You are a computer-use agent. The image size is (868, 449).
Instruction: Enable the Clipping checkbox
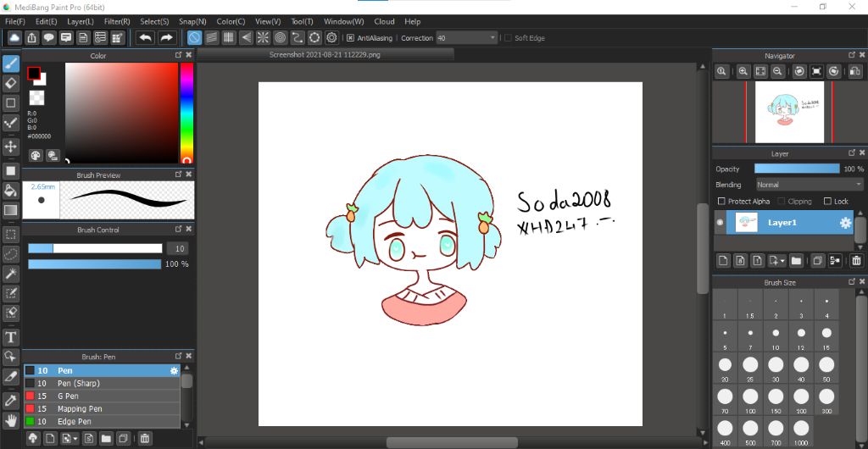782,202
